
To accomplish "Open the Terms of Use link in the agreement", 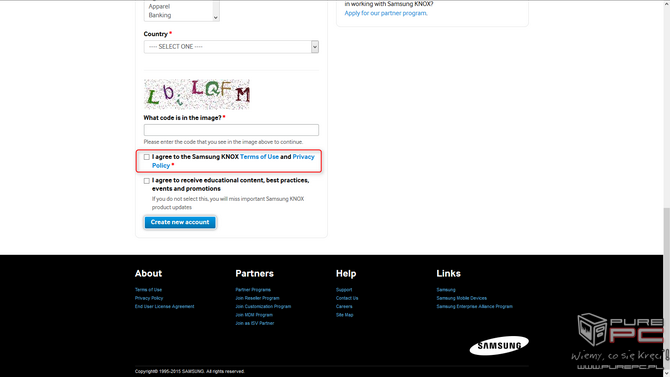I will [259, 157].
